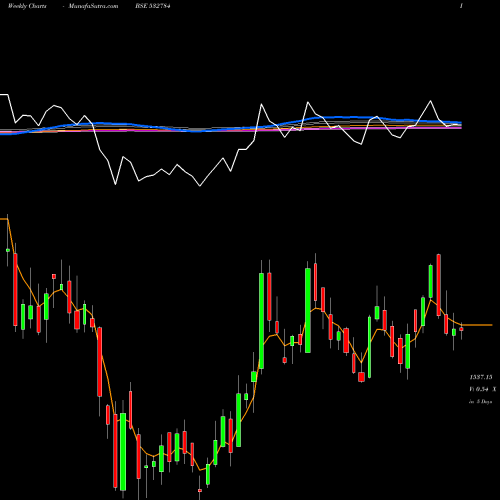Click the '1537.15' price value
500x500 pixels.
point(481,377)
